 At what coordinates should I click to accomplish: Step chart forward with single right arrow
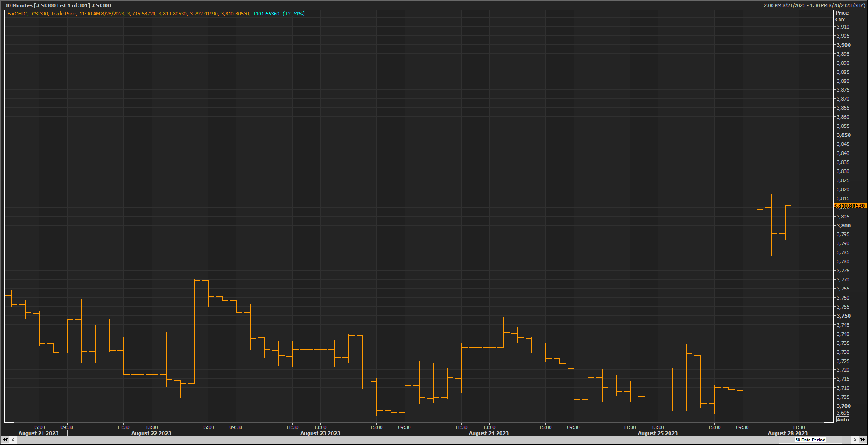855,440
